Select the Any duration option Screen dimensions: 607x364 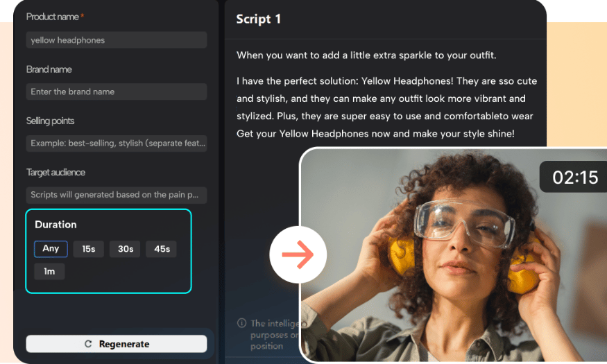51,249
